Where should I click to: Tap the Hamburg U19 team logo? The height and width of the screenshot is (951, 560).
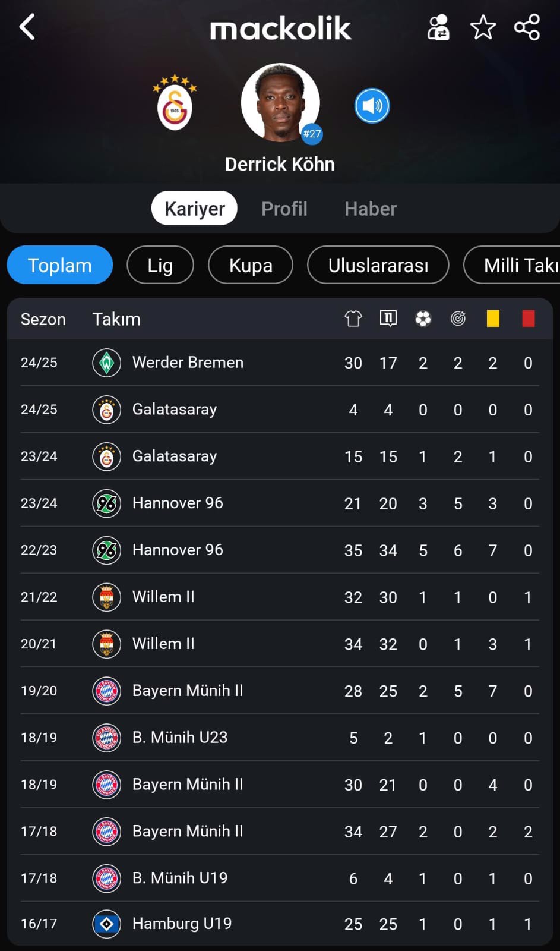(x=107, y=924)
